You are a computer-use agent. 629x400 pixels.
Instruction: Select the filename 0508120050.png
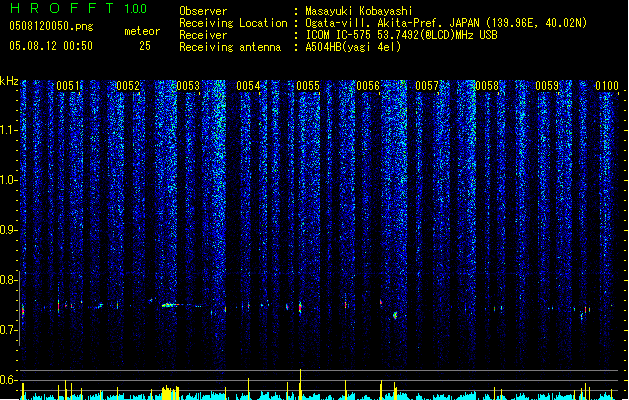pos(51,26)
